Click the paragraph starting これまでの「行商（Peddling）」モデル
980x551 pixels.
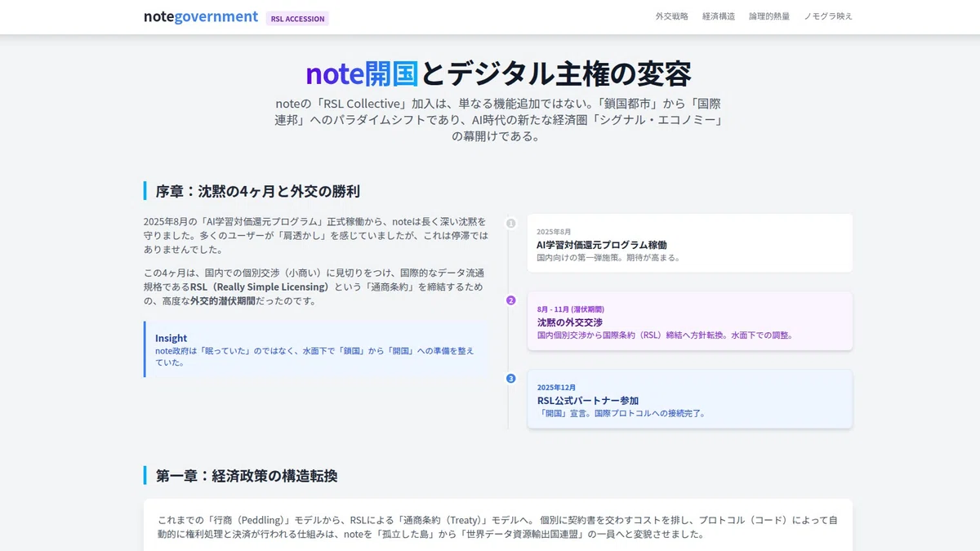(498, 527)
